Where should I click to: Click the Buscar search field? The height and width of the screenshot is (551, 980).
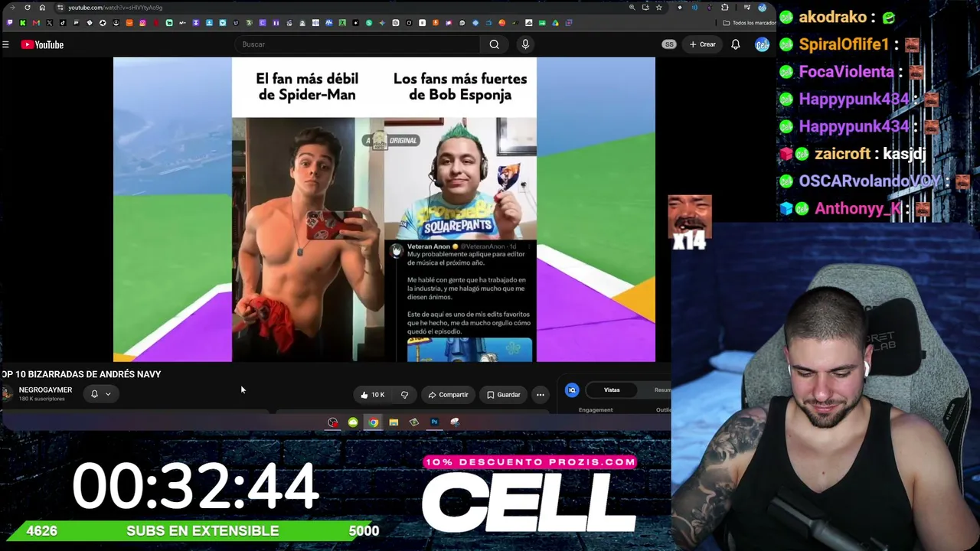[358, 44]
